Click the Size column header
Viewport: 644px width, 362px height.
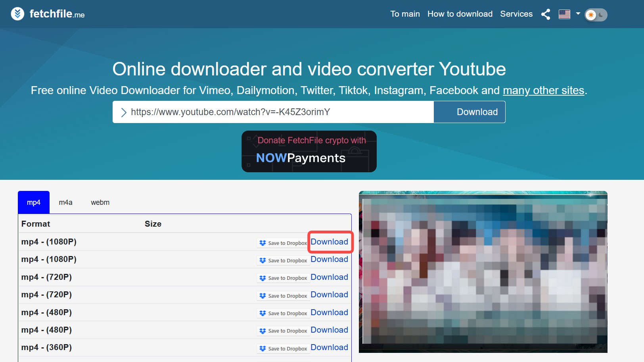153,224
